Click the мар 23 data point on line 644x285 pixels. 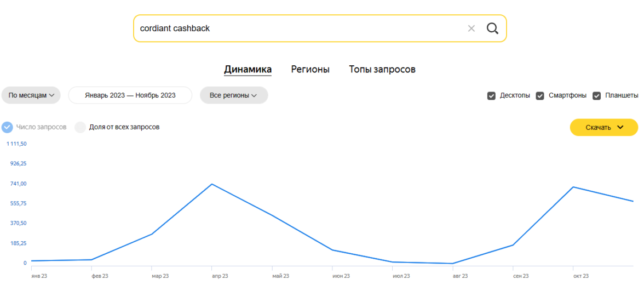pos(152,234)
